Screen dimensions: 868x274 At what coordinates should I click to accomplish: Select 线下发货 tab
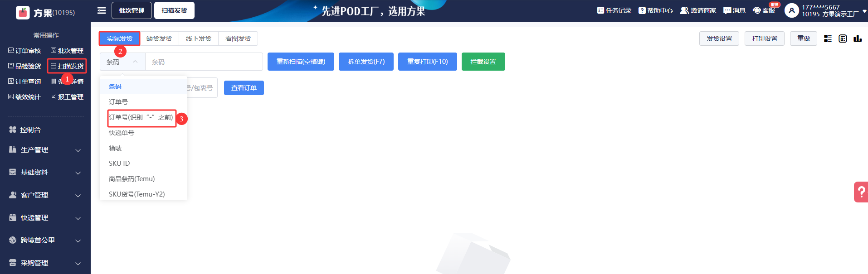(199, 38)
